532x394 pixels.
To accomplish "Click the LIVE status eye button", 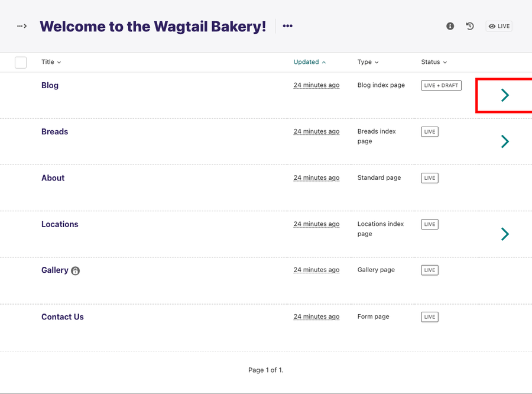I will [499, 26].
